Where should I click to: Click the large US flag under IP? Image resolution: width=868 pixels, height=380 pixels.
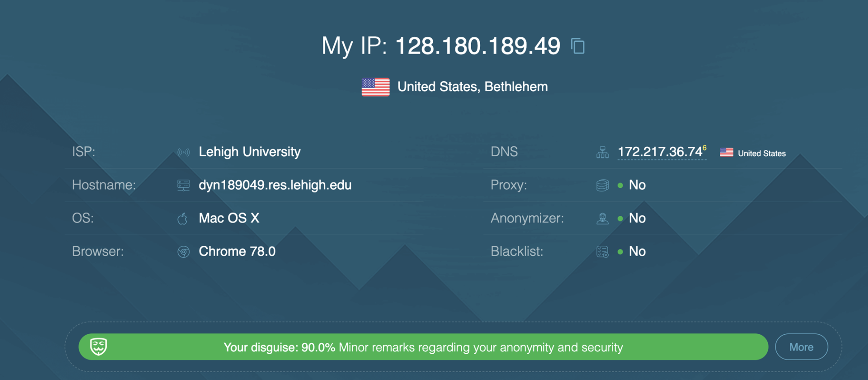pos(375,87)
